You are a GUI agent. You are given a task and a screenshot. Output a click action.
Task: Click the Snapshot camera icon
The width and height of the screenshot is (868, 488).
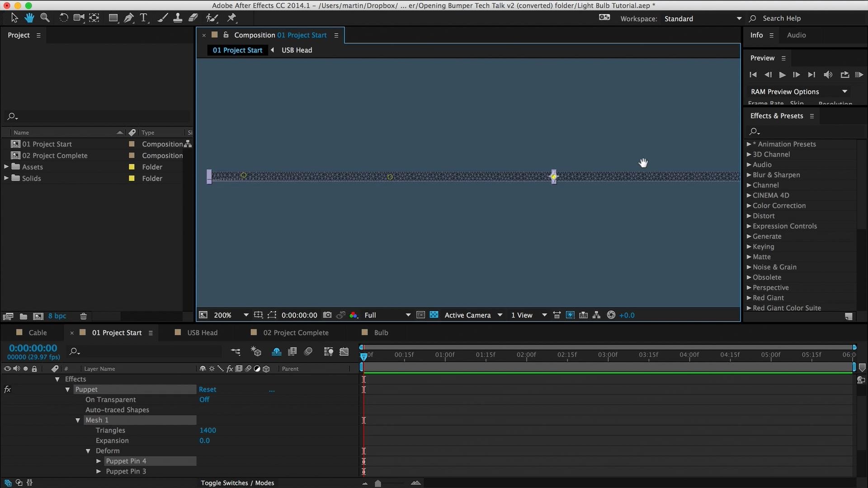327,314
